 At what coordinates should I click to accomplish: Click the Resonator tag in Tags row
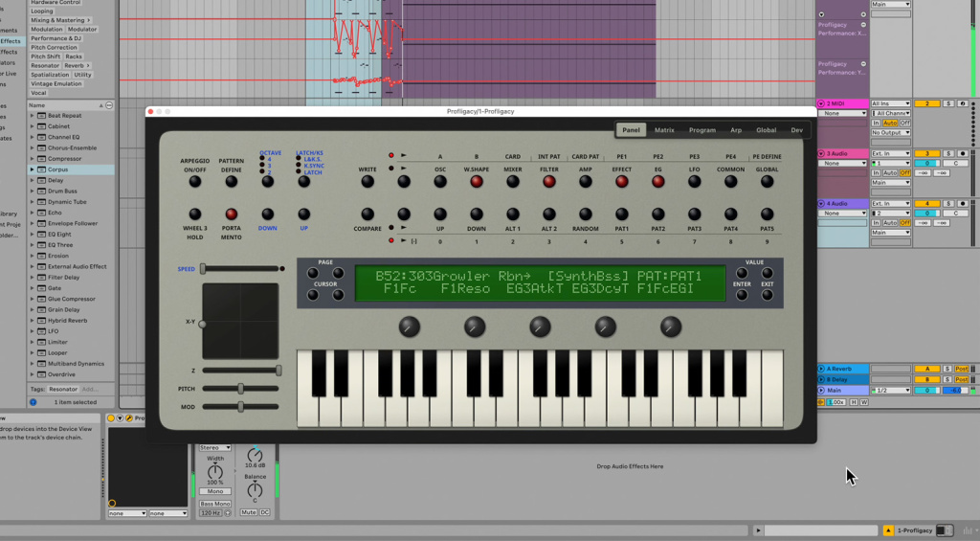point(63,389)
